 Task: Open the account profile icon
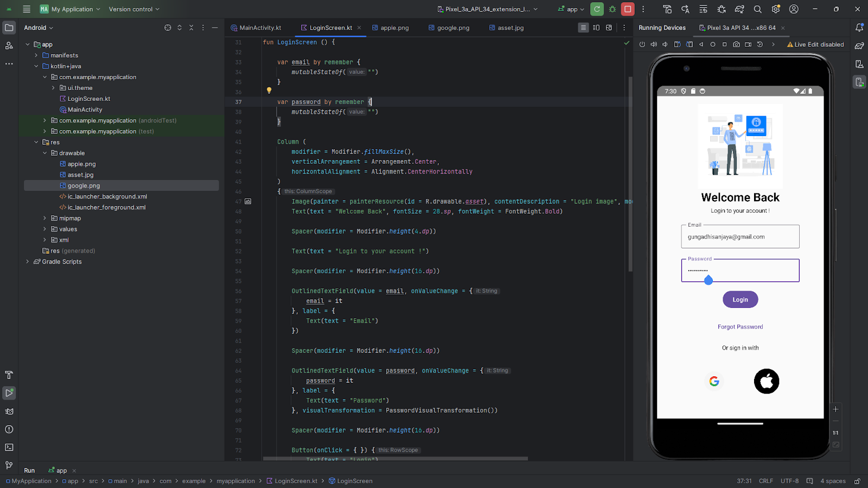click(x=794, y=9)
